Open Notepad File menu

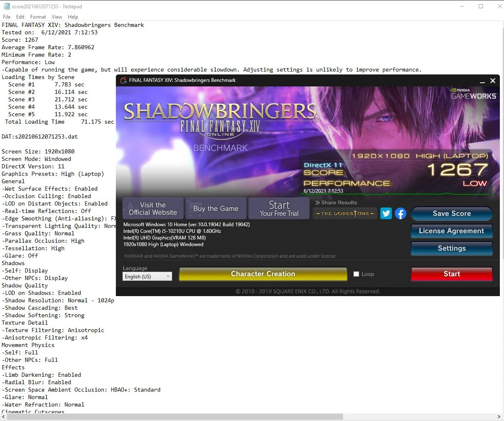(x=7, y=17)
